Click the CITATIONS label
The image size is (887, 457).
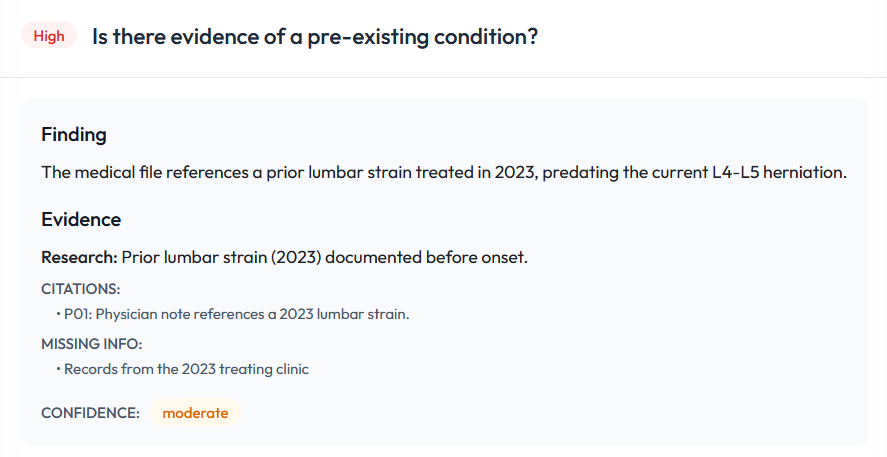point(80,289)
